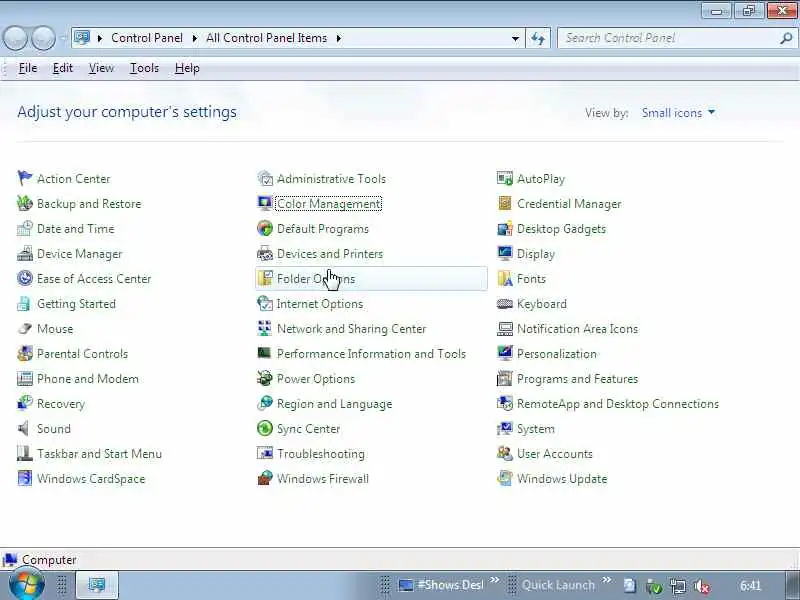The width and height of the screenshot is (800, 600).
Task: Click the Device Manager icon
Action: pos(24,253)
